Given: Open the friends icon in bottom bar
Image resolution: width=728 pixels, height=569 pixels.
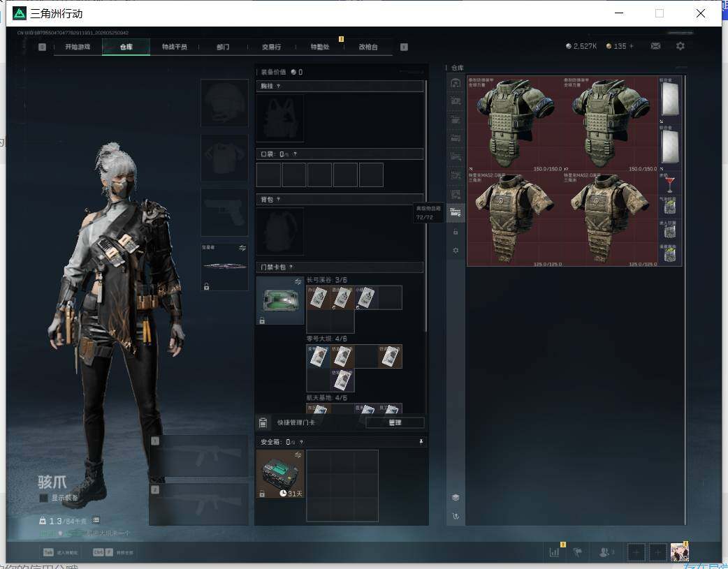Looking at the screenshot, I should (x=604, y=552).
